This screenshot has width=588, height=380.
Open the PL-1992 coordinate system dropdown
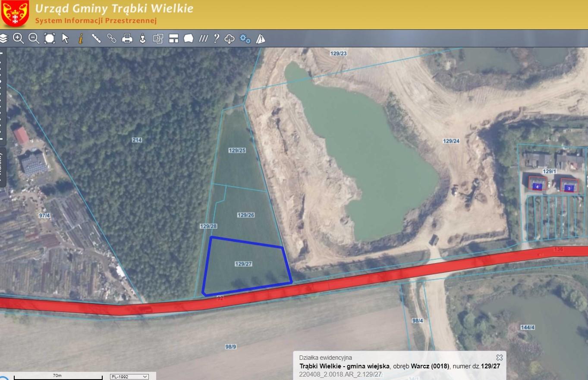tap(129, 376)
